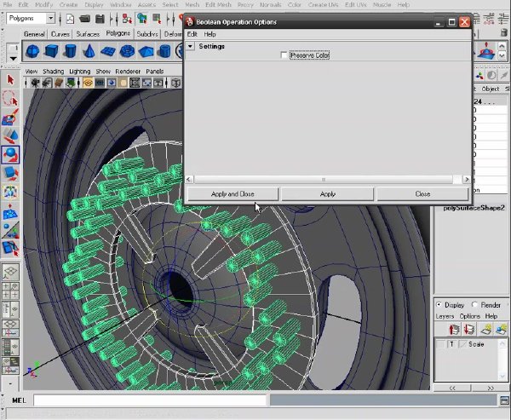Image resolution: width=511 pixels, height=420 pixels.
Task: Select the single perspective view layout
Action: tap(10, 272)
